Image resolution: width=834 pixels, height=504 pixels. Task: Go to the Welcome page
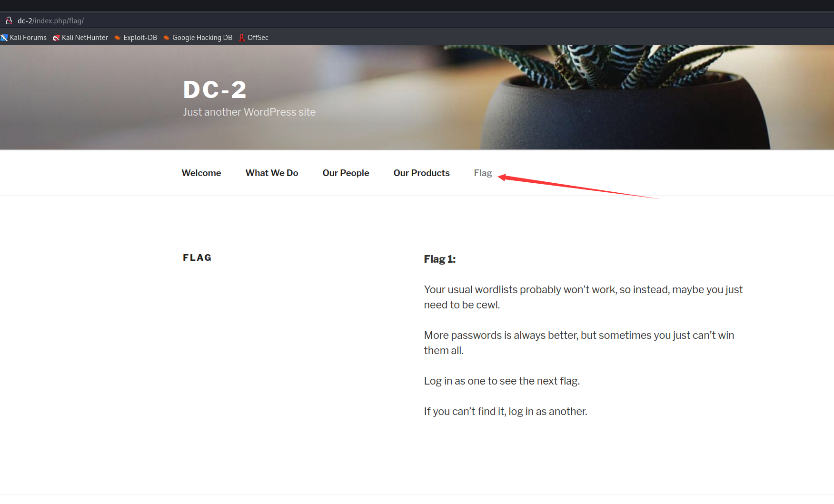click(201, 173)
